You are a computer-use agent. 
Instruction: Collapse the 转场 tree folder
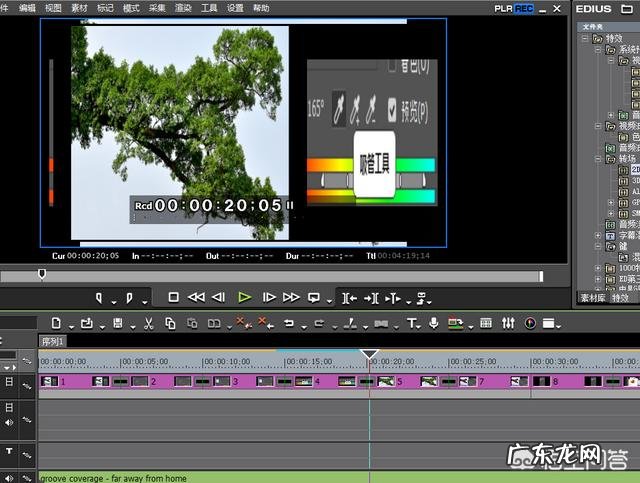pos(597,158)
